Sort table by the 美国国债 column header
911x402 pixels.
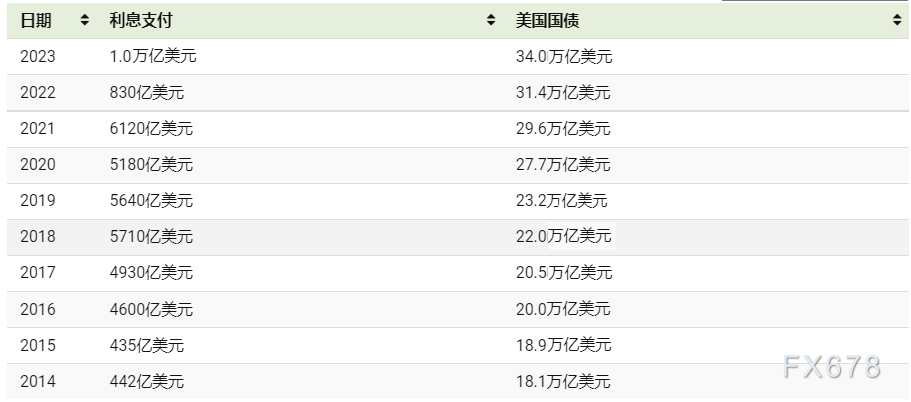point(547,20)
